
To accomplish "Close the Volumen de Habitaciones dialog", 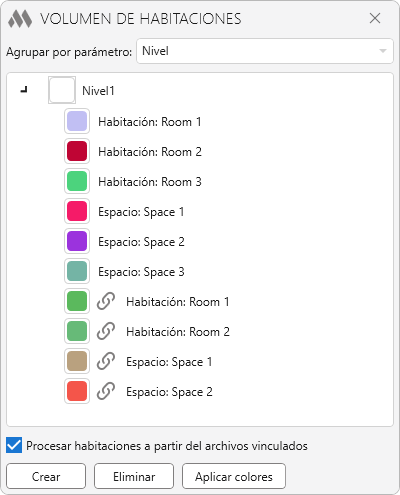I will click(375, 18).
